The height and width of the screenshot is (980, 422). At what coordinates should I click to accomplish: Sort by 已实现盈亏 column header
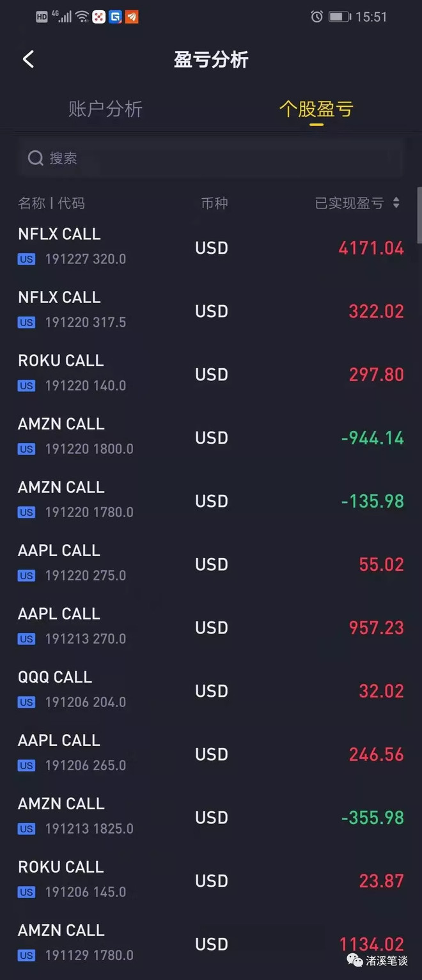(349, 203)
